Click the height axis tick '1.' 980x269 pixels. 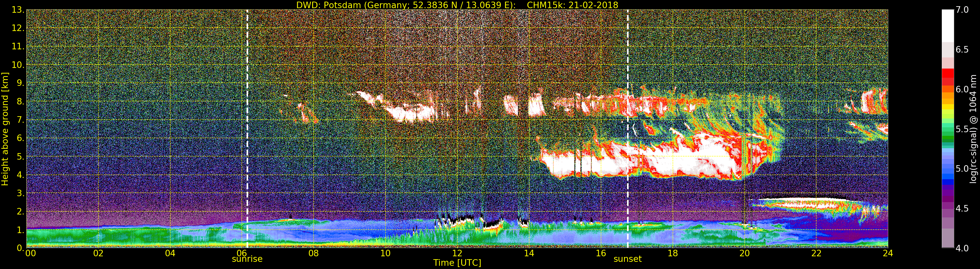click(x=20, y=230)
